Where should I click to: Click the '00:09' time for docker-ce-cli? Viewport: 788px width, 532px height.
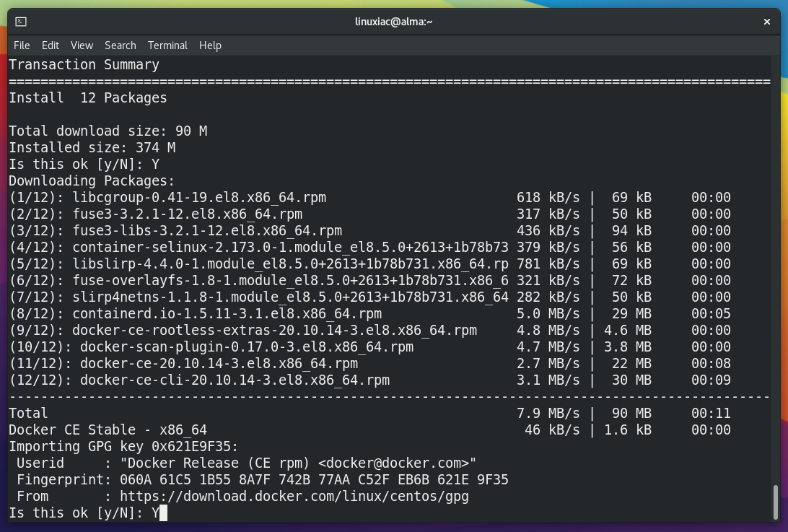[x=711, y=380]
